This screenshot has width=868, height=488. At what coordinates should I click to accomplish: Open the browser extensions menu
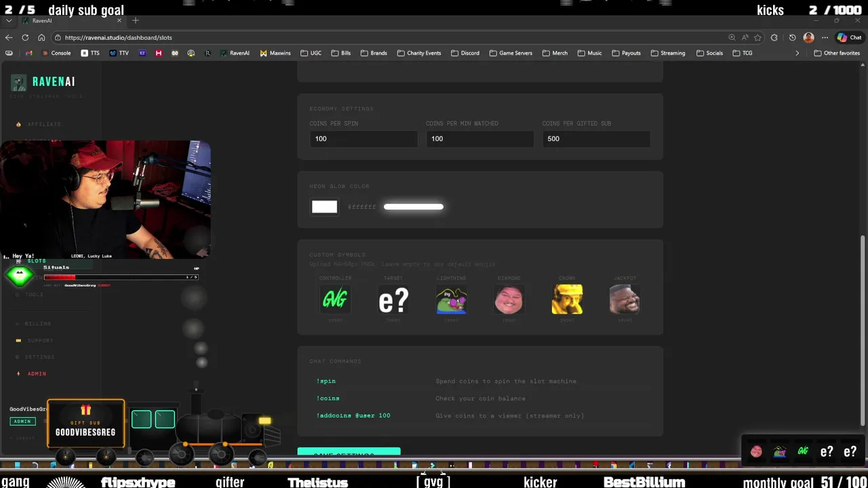774,37
